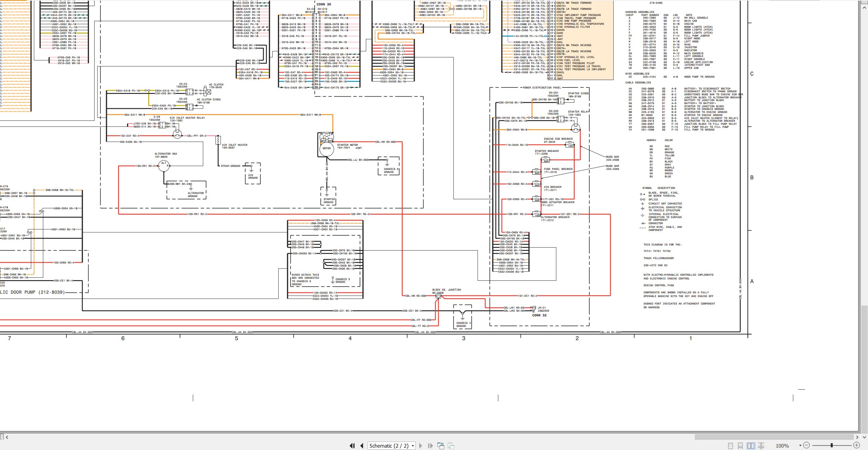The image size is (868, 450).
Task: Click the ALT alternator symbol
Action: pyautogui.click(x=164, y=166)
